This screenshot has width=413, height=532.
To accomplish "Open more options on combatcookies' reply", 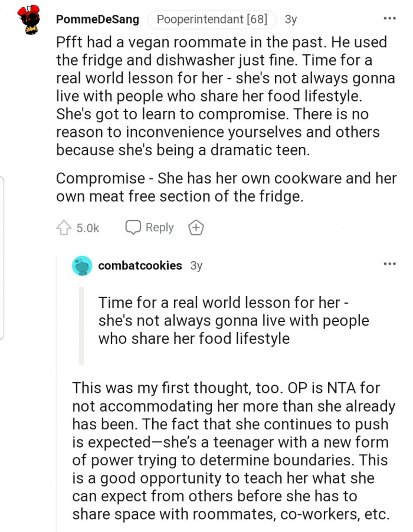I will tap(389, 264).
